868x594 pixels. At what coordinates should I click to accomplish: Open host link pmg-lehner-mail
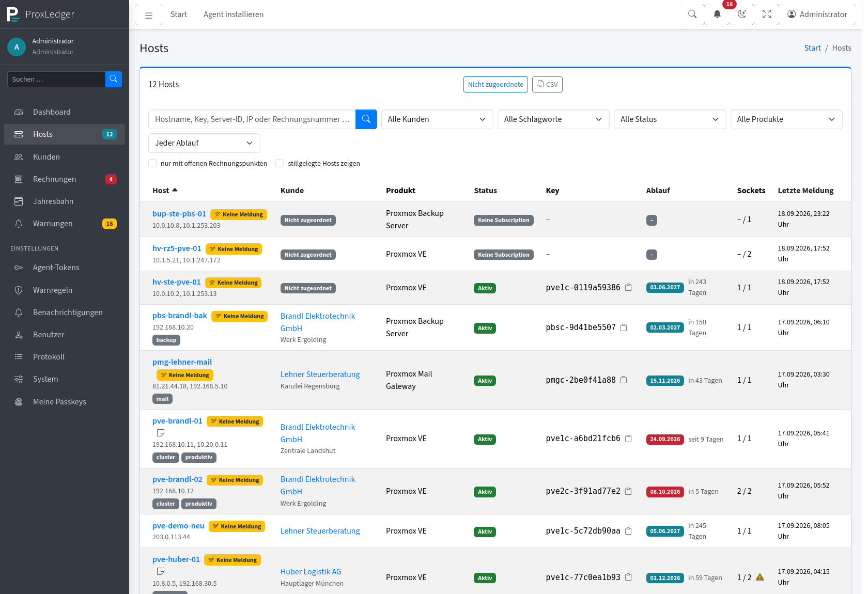[182, 362]
